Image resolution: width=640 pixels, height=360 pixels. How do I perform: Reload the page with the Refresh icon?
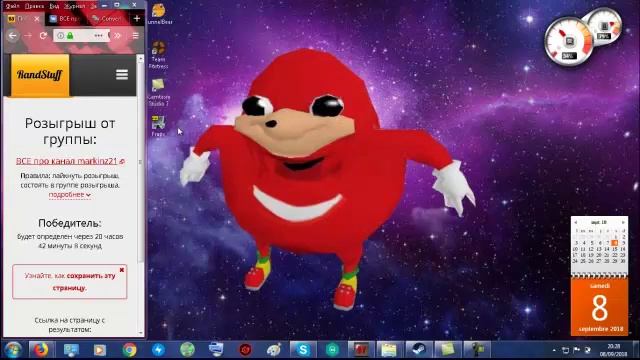point(43,36)
